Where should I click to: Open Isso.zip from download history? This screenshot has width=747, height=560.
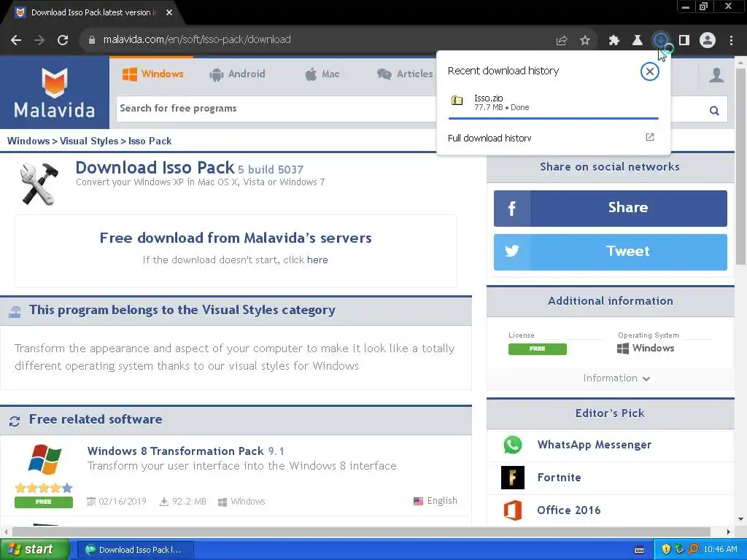(554, 102)
